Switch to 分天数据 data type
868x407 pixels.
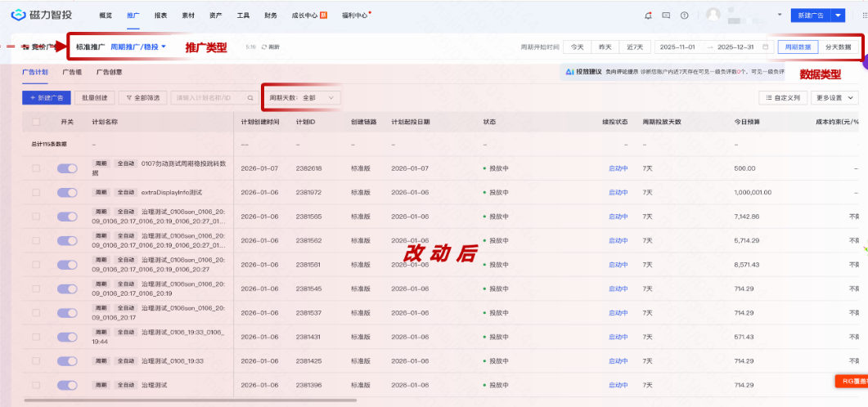coord(839,47)
